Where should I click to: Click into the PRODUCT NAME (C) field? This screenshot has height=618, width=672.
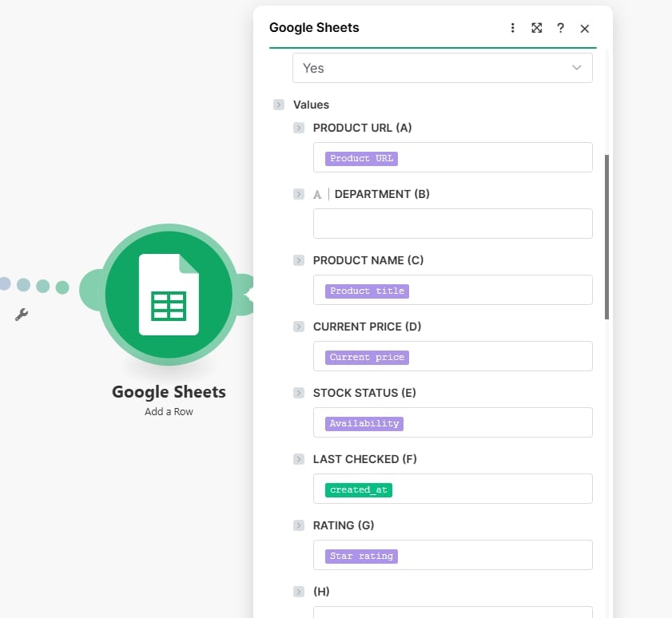click(453, 290)
